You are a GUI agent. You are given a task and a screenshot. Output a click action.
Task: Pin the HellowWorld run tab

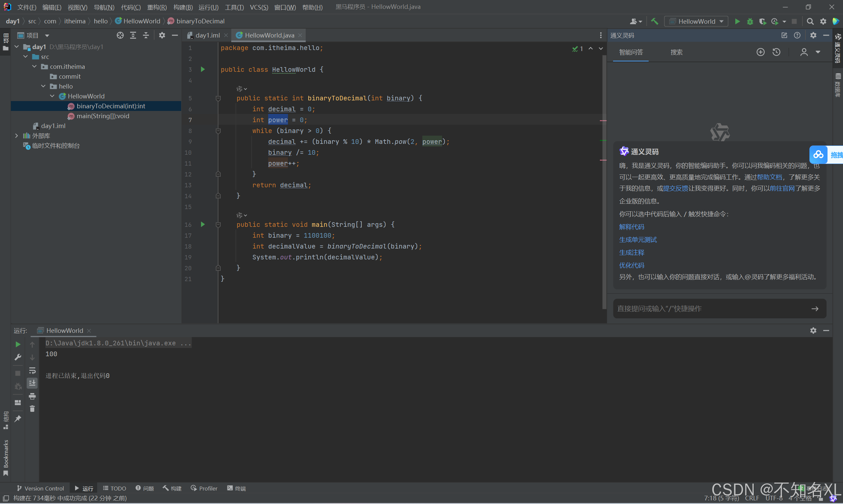point(18,419)
